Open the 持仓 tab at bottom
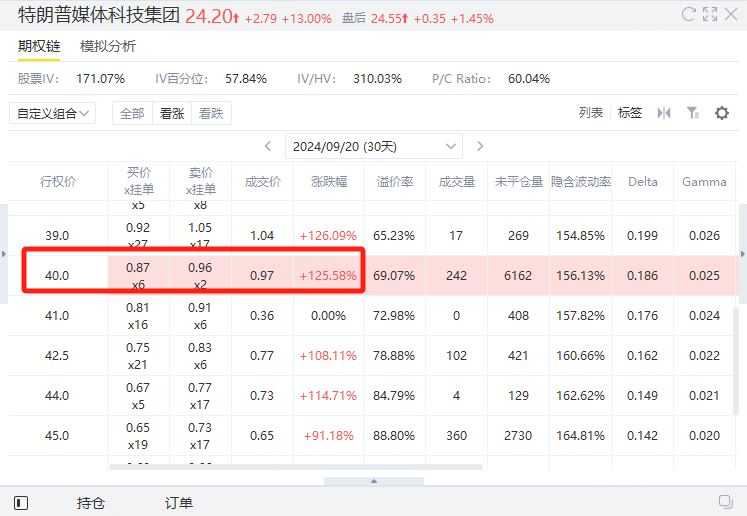Viewport: 747px width, 516px height. click(x=91, y=503)
